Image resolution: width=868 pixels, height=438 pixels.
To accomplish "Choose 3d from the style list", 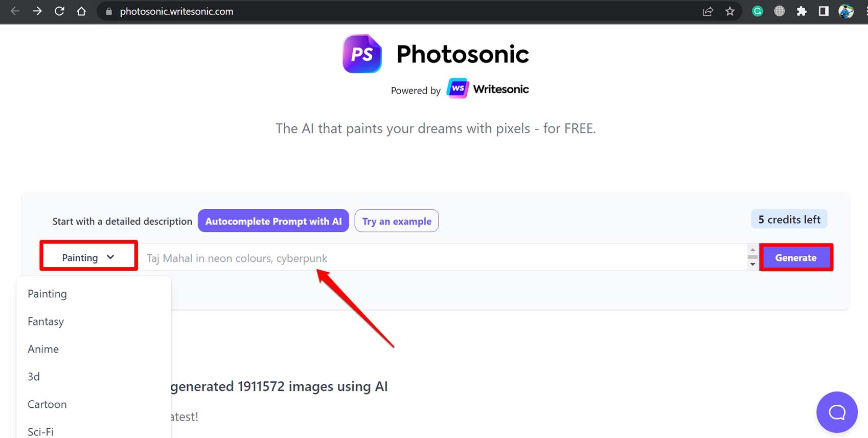I will [34, 377].
